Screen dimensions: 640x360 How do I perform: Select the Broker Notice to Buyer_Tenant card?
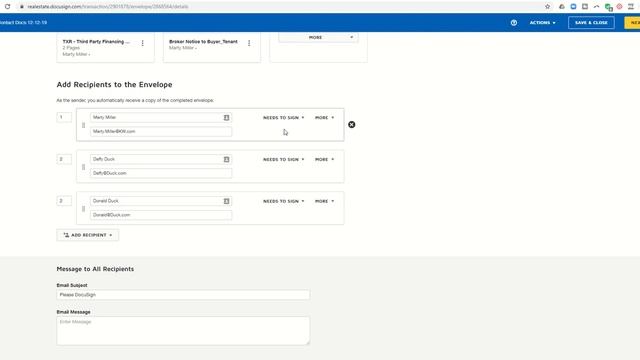(212, 47)
